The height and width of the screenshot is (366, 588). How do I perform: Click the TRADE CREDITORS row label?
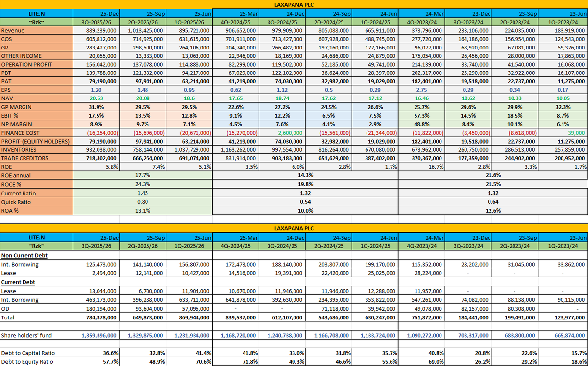(37, 158)
